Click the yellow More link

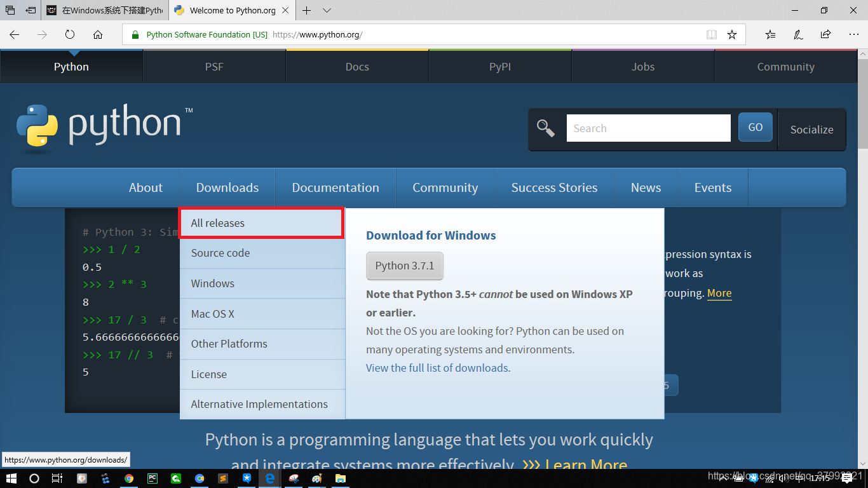coord(719,293)
